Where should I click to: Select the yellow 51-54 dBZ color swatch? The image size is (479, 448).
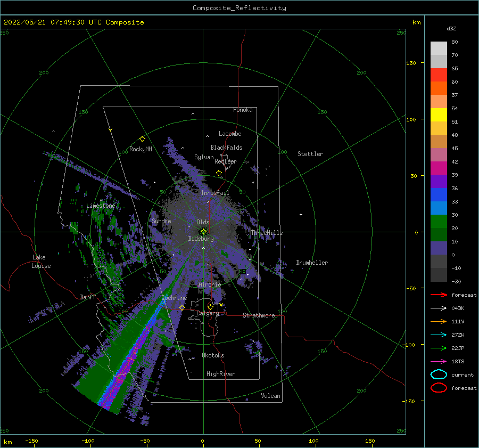tap(439, 115)
